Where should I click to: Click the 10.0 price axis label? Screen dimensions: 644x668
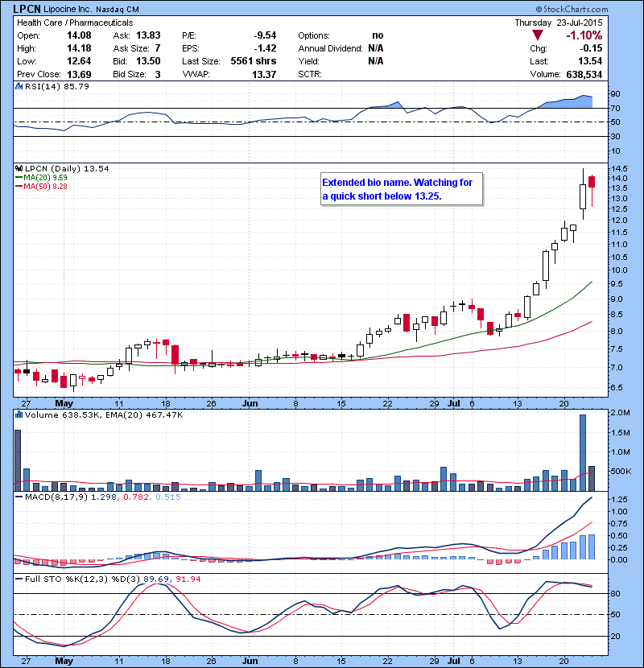tap(619, 270)
